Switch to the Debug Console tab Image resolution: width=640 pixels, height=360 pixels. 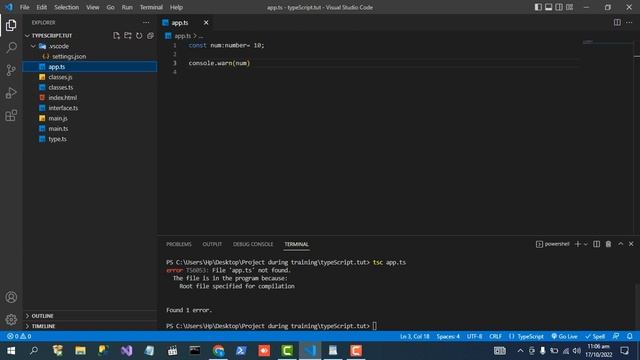tap(253, 244)
